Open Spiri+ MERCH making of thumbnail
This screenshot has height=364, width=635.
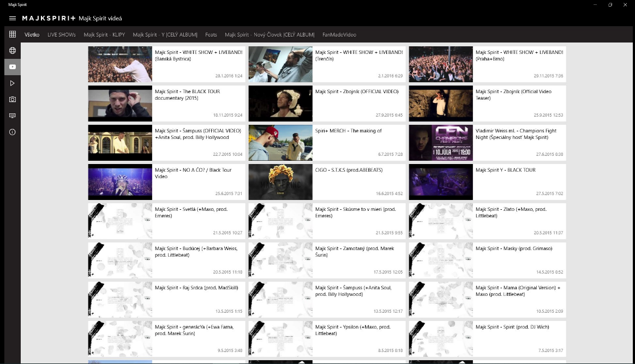click(280, 143)
